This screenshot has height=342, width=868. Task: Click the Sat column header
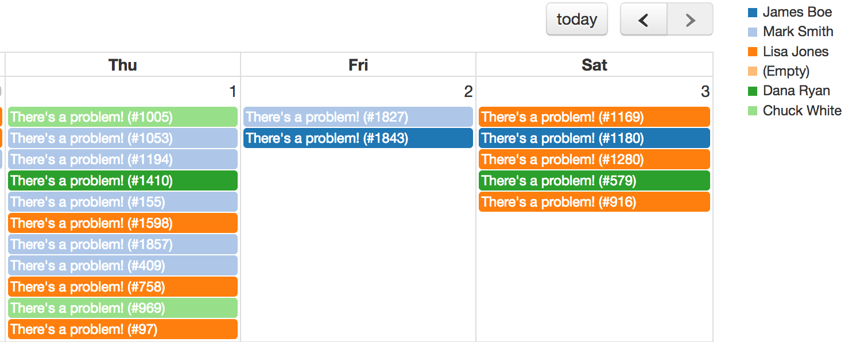pyautogui.click(x=594, y=64)
